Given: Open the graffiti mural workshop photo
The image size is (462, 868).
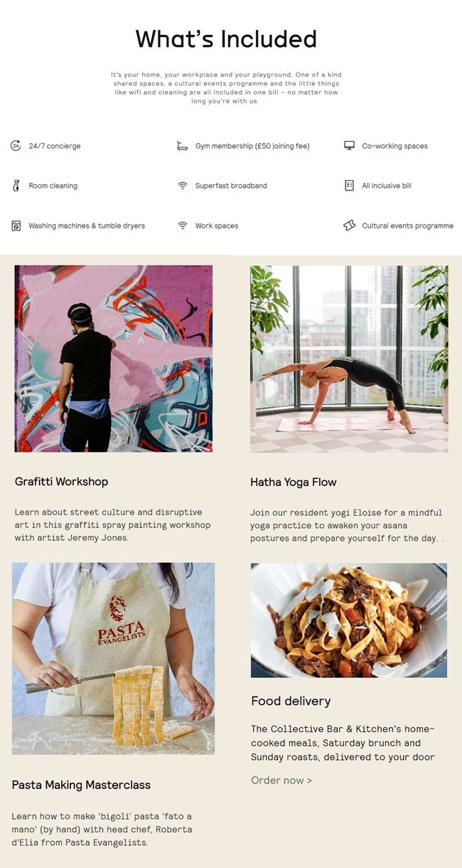Looking at the screenshot, I should coord(114,359).
